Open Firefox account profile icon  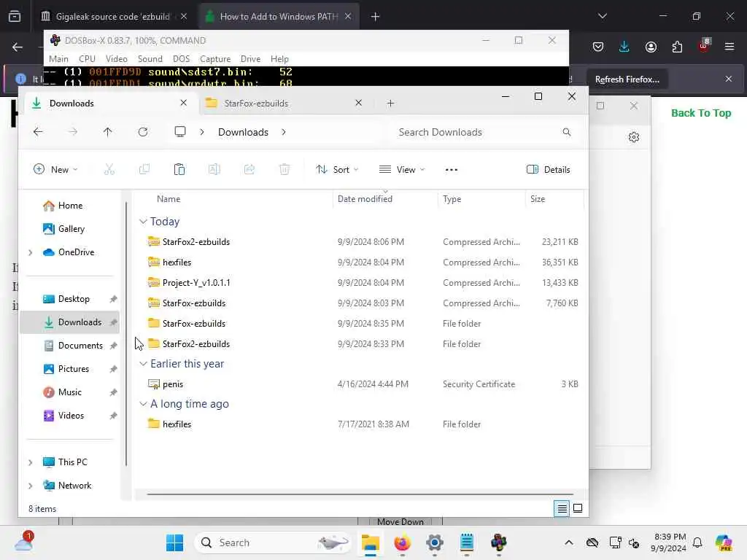click(651, 47)
